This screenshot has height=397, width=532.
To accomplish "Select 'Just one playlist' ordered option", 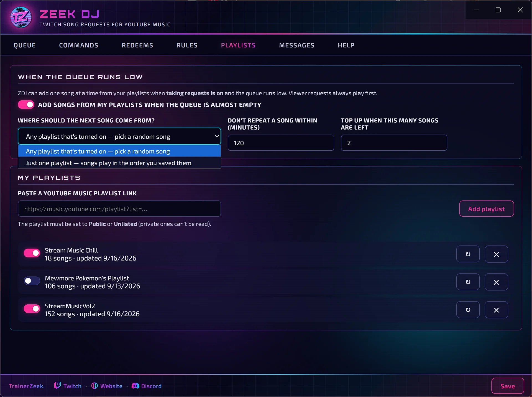I will pyautogui.click(x=119, y=163).
